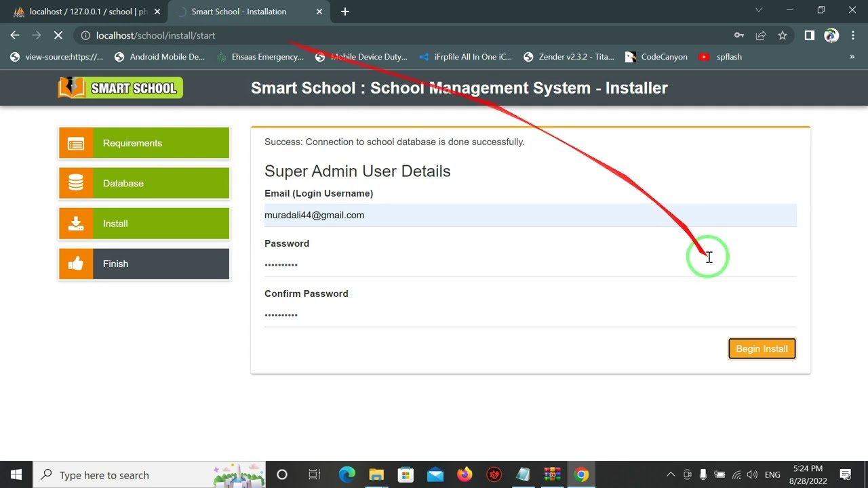This screenshot has height=488, width=868.
Task: Click ENG language indicator
Action: click(772, 474)
